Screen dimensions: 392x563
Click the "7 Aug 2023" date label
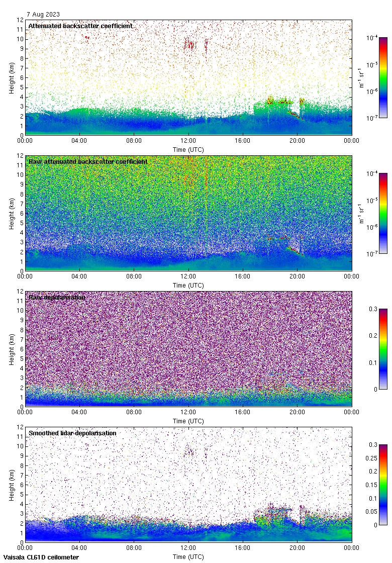[43, 15]
